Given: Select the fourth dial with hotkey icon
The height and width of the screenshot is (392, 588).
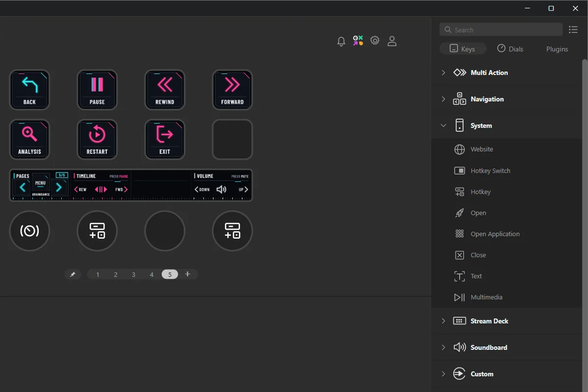Looking at the screenshot, I should [x=232, y=231].
